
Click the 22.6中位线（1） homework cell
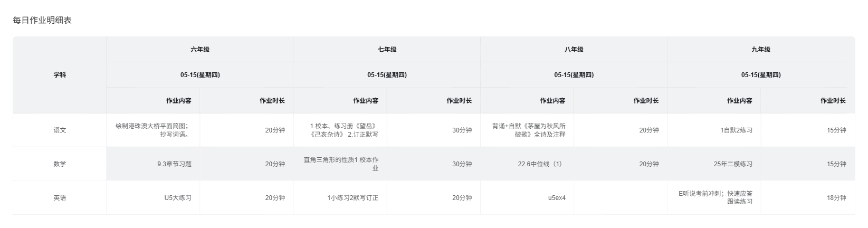(527, 164)
